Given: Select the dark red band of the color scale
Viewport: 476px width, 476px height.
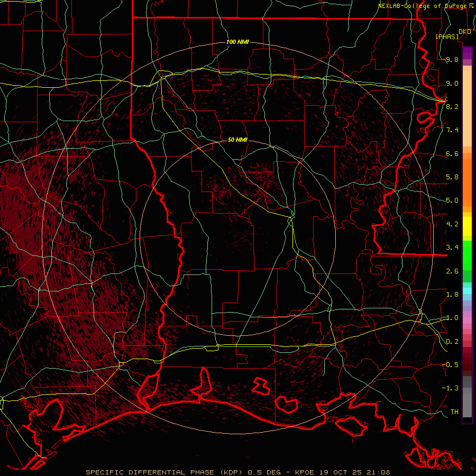Looking at the screenshot, I should 467,361.
